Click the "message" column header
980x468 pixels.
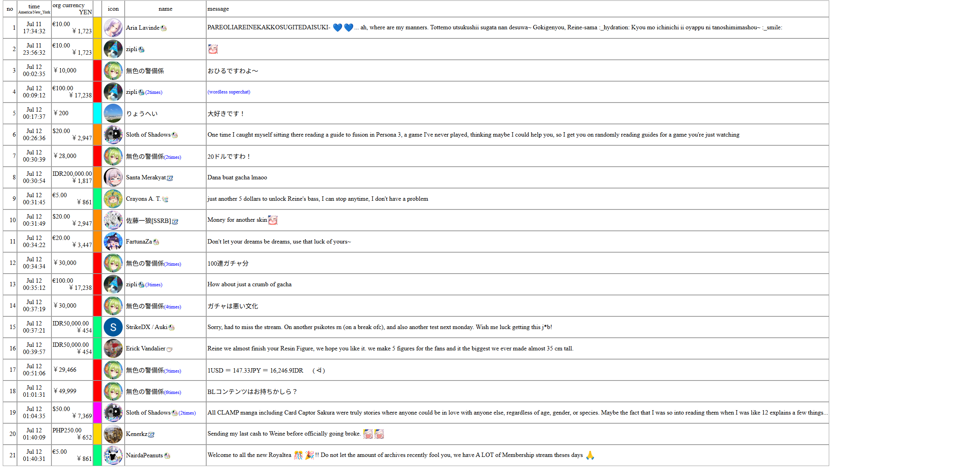tap(218, 9)
